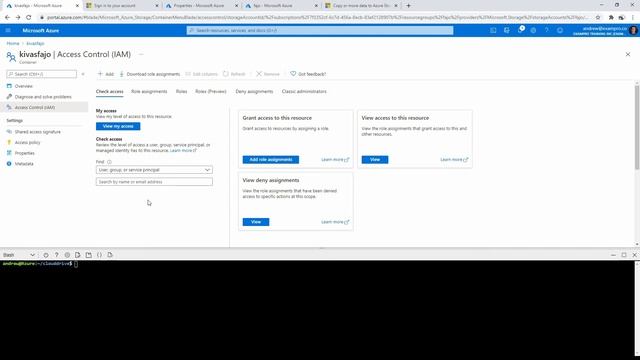Open Cloud Shell settings gear
This screenshot has width=640, height=360.
click(67, 255)
